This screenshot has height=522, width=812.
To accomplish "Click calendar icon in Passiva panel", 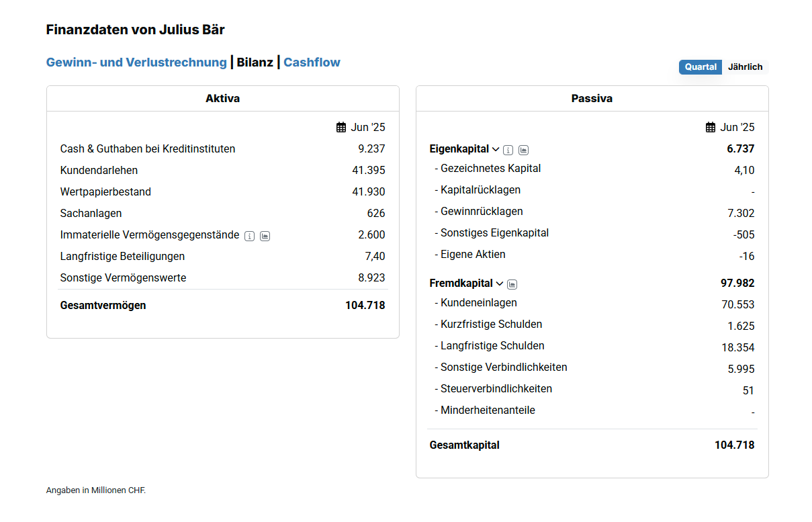I will [x=711, y=128].
